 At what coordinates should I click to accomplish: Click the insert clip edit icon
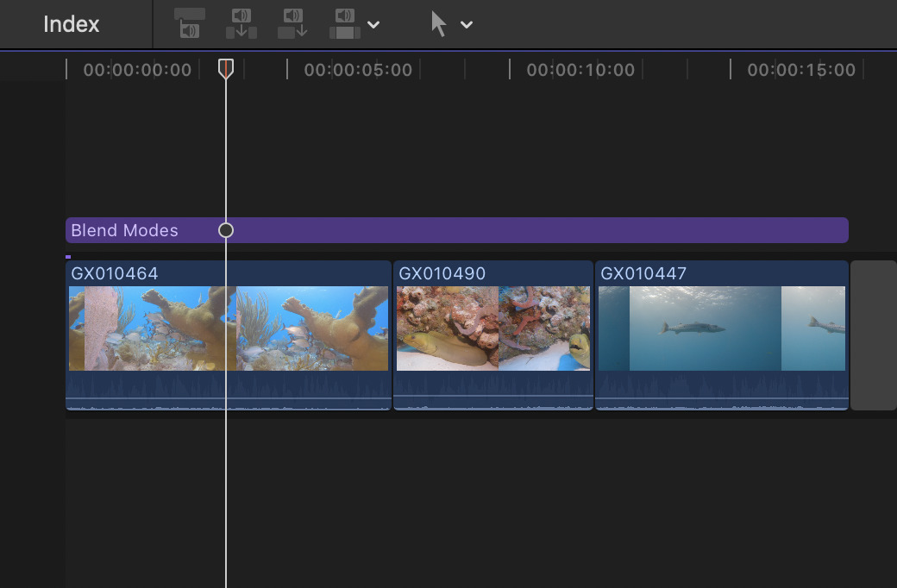click(x=241, y=23)
